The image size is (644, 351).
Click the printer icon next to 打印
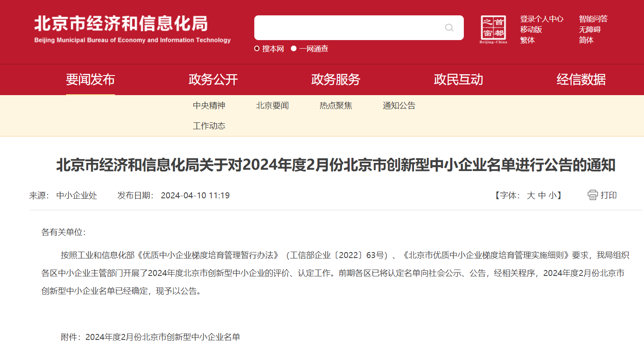pyautogui.click(x=592, y=195)
